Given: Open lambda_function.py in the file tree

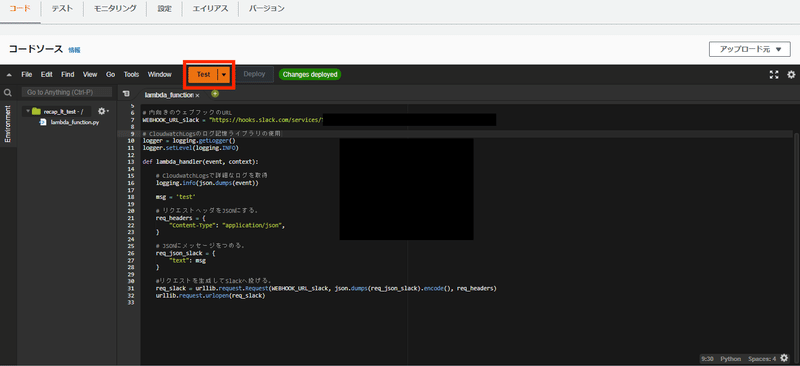Looking at the screenshot, I should tap(74, 123).
